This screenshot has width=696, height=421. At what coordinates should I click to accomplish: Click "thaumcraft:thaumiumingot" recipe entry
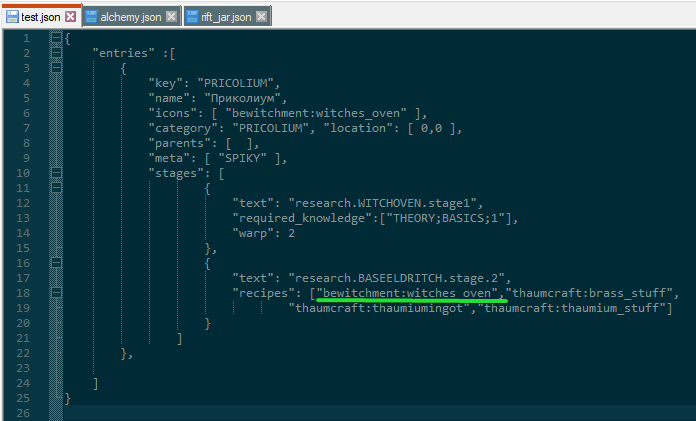pyautogui.click(x=379, y=308)
